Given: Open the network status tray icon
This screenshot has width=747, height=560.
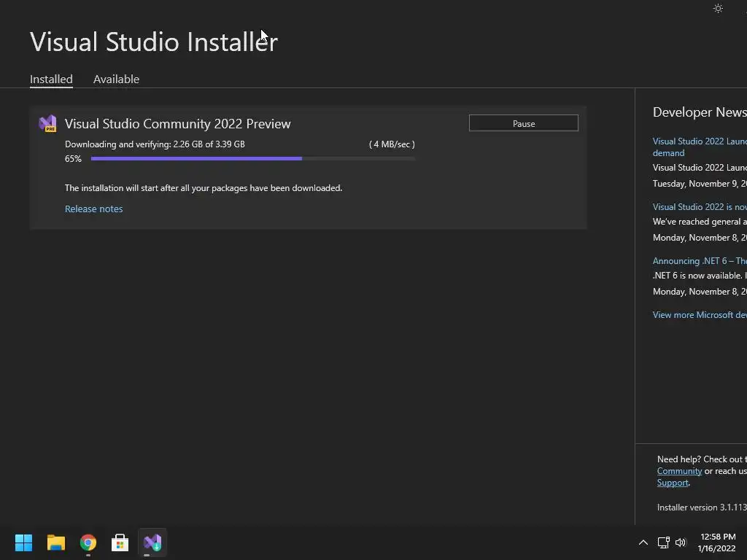Looking at the screenshot, I should click(663, 542).
